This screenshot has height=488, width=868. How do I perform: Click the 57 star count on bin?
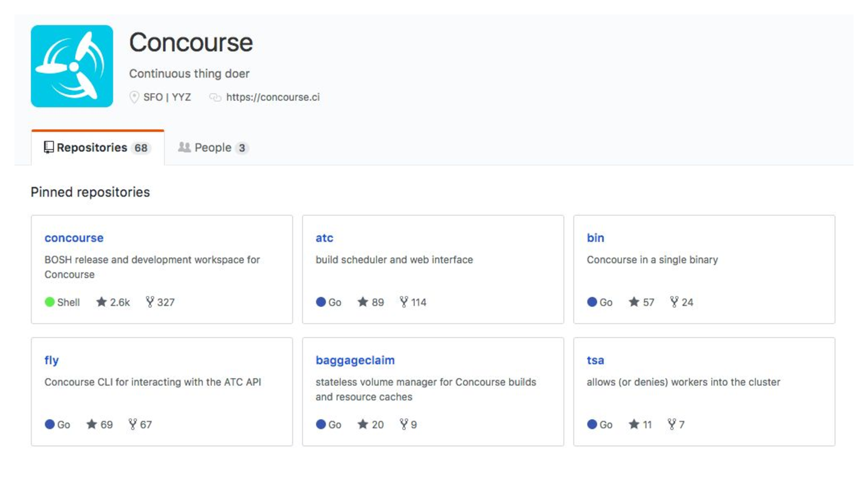tap(649, 302)
